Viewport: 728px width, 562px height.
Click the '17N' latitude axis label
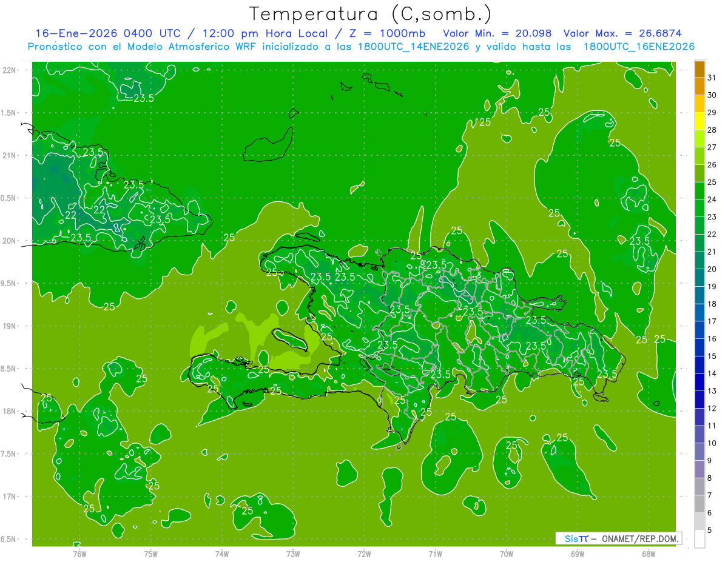[9, 497]
